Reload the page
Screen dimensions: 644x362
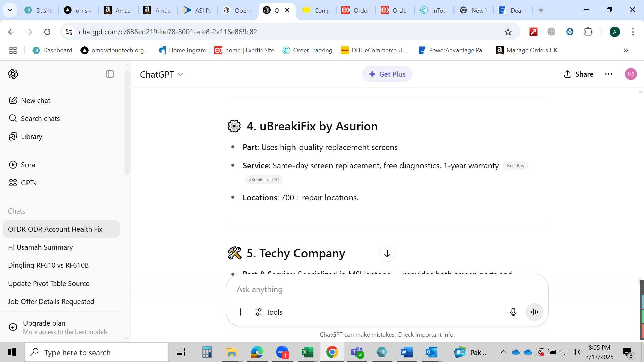tap(47, 32)
